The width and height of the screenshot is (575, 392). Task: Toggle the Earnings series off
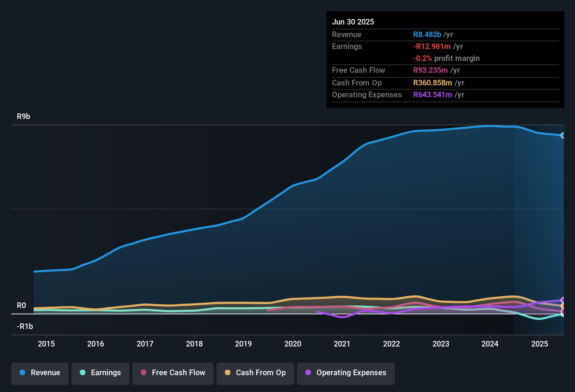100,373
